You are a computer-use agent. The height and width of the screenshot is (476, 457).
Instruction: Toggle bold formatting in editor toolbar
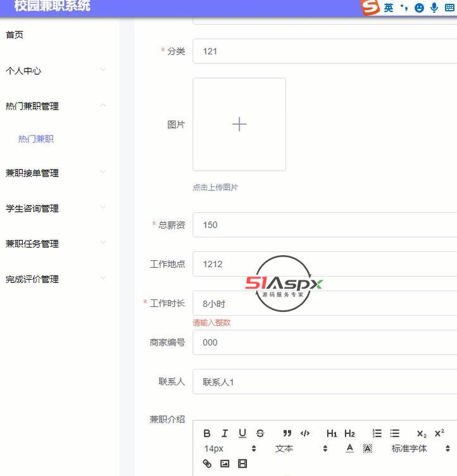(x=207, y=434)
